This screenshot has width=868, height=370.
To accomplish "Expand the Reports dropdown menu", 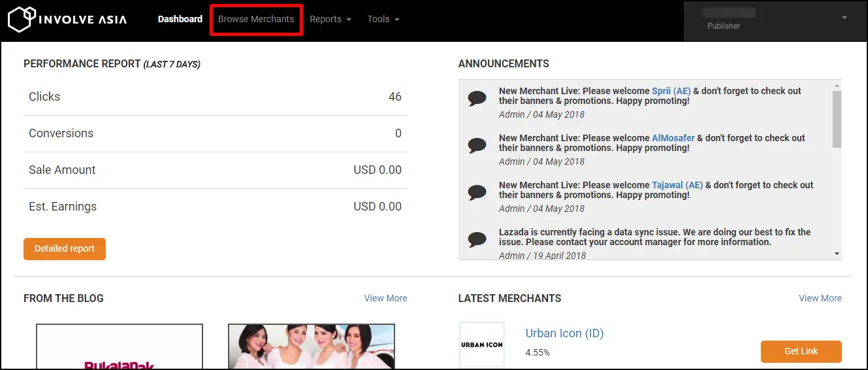I will [330, 19].
